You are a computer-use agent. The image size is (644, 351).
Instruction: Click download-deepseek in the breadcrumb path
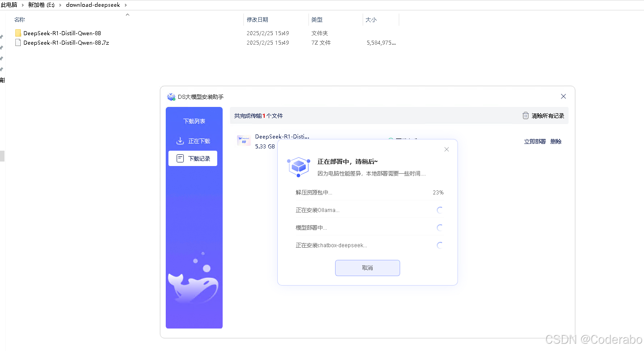(93, 5)
